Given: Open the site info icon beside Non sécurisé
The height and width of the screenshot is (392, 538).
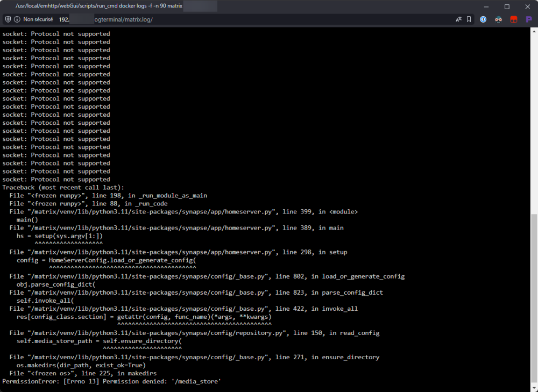Looking at the screenshot, I should click(x=17, y=19).
